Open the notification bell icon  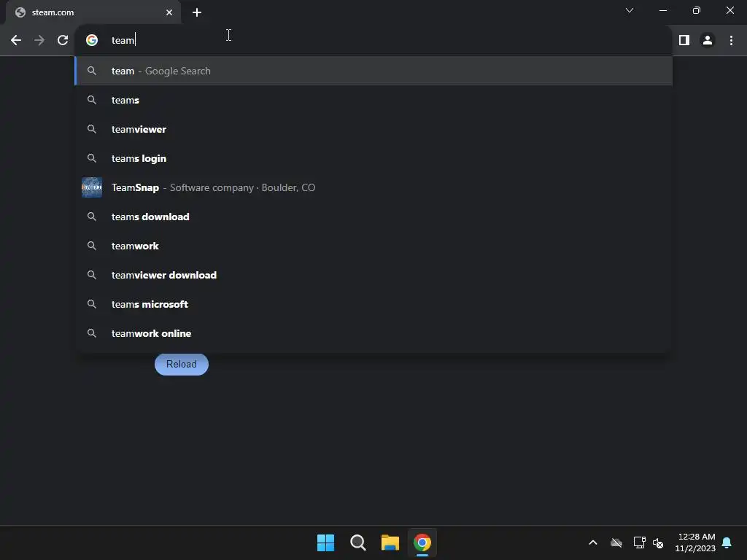coord(727,542)
